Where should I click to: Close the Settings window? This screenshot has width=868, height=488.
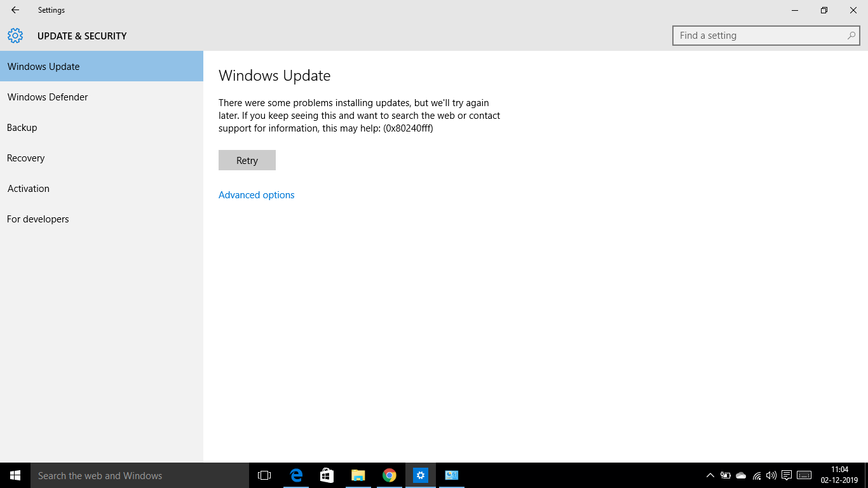click(853, 10)
